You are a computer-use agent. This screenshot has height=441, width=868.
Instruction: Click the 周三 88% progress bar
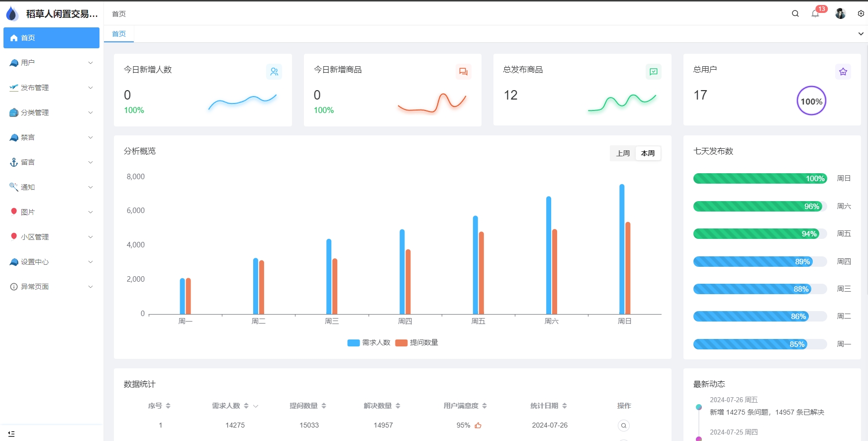[760, 289]
